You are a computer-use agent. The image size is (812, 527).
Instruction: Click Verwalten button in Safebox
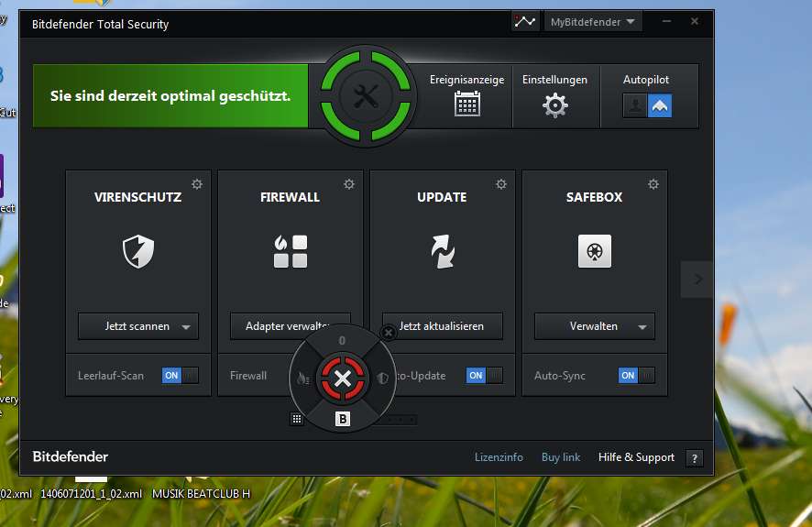(594, 326)
